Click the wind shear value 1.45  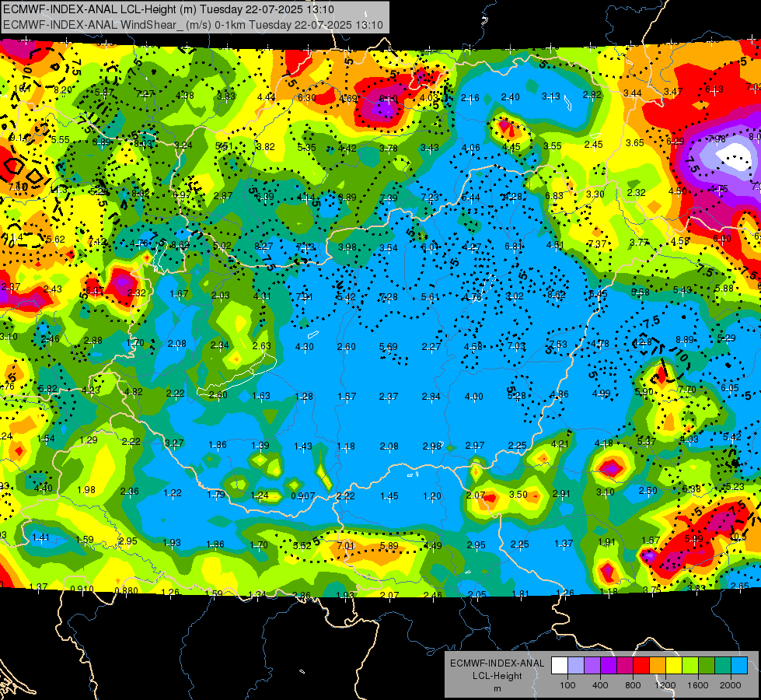pyautogui.click(x=389, y=496)
